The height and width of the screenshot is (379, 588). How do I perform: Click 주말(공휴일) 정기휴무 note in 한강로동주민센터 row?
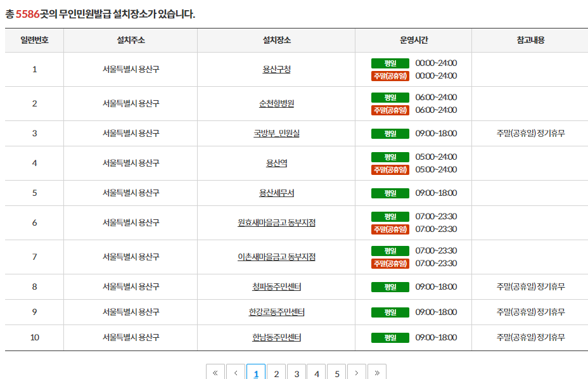[530, 312]
